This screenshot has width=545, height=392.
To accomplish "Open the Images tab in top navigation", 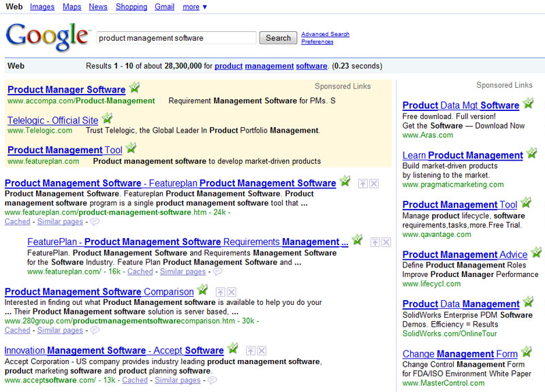I will click(42, 7).
